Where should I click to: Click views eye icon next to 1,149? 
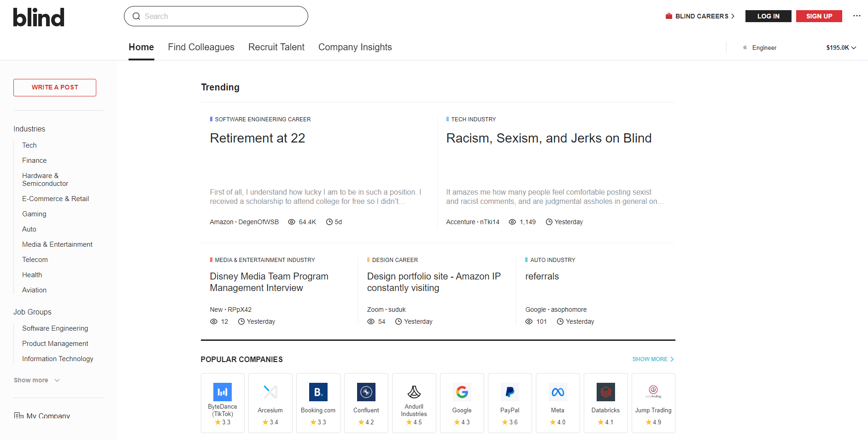[512, 222]
